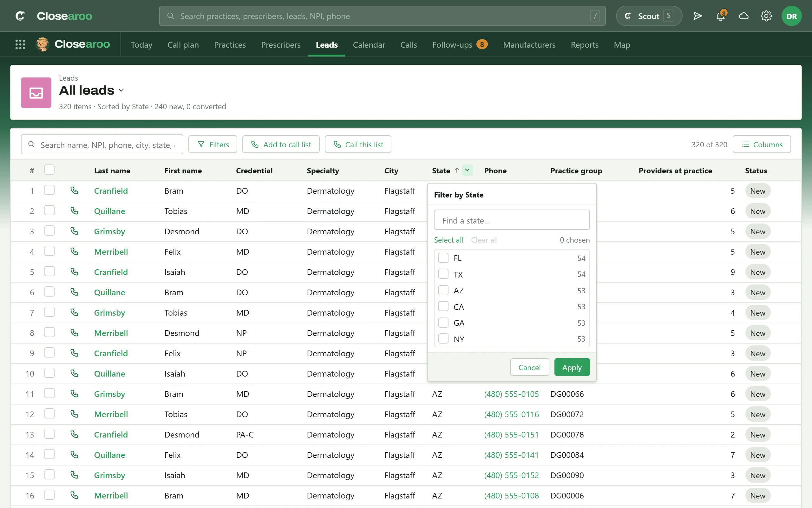
Task: Click Call this list button
Action: coord(358,144)
